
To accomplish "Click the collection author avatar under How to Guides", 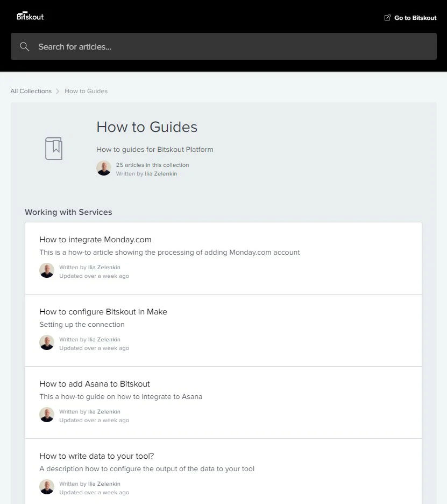I will [104, 168].
